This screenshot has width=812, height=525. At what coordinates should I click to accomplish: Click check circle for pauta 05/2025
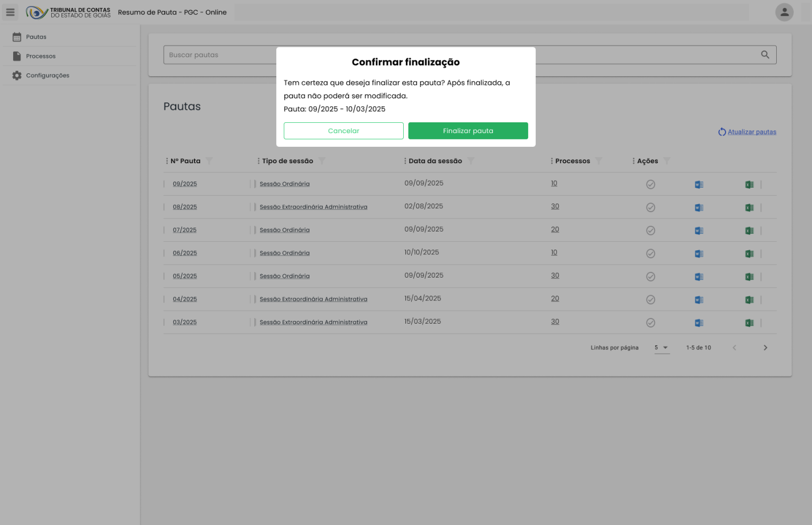[x=651, y=276]
